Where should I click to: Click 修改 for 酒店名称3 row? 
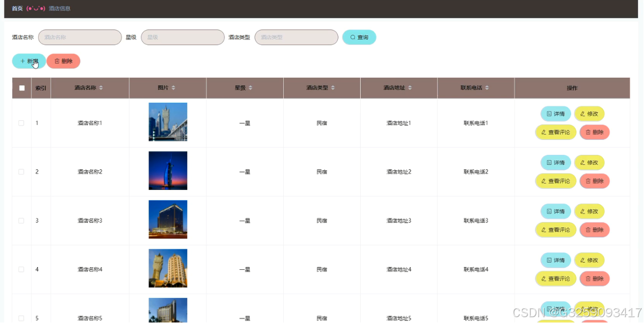(589, 211)
